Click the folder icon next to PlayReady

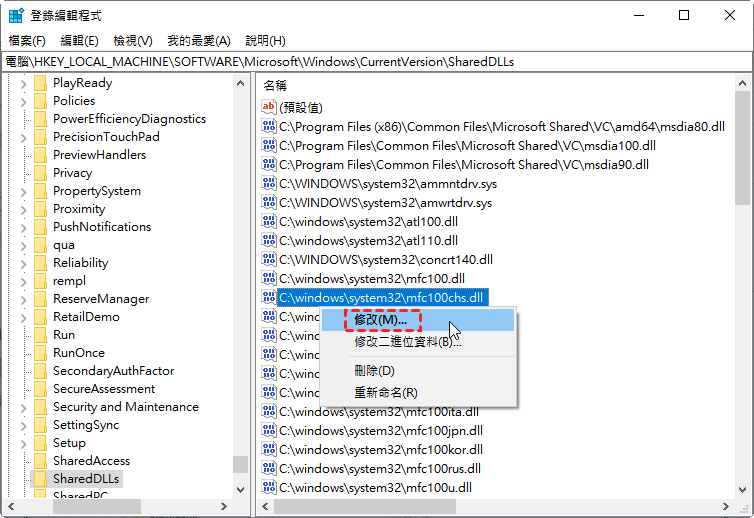tap(40, 83)
